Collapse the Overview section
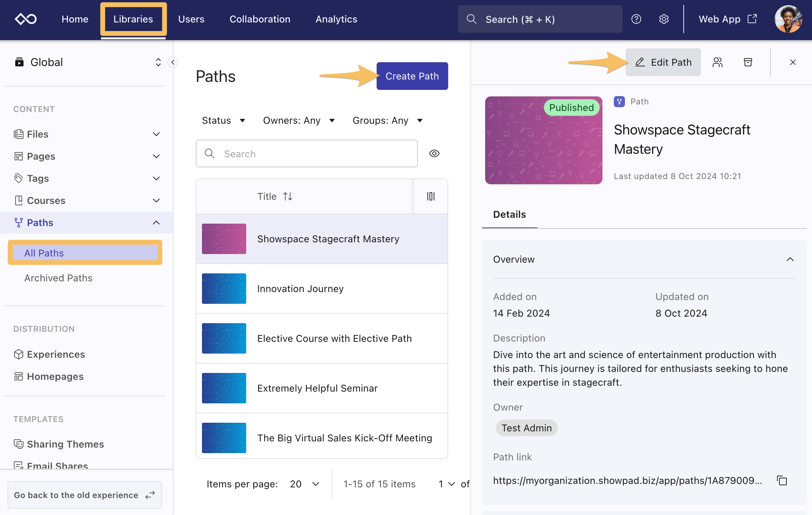 pyautogui.click(x=790, y=259)
